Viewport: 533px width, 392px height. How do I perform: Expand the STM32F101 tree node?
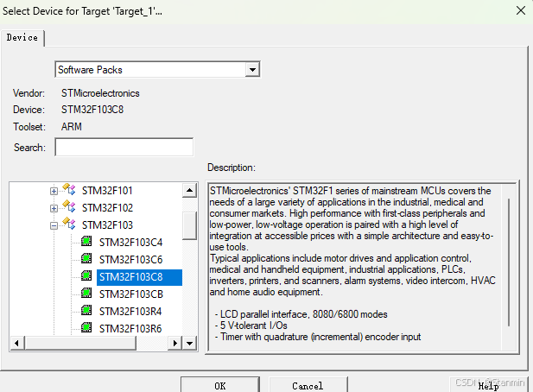54,191
